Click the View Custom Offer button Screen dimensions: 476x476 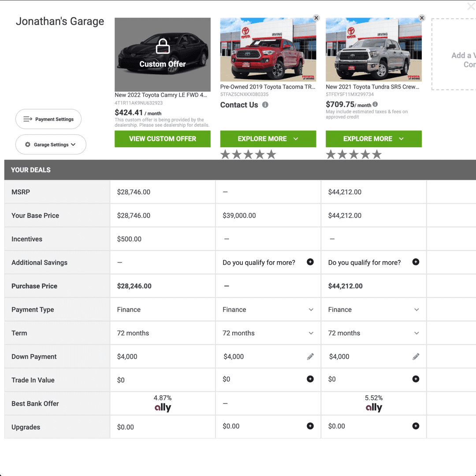coord(162,139)
